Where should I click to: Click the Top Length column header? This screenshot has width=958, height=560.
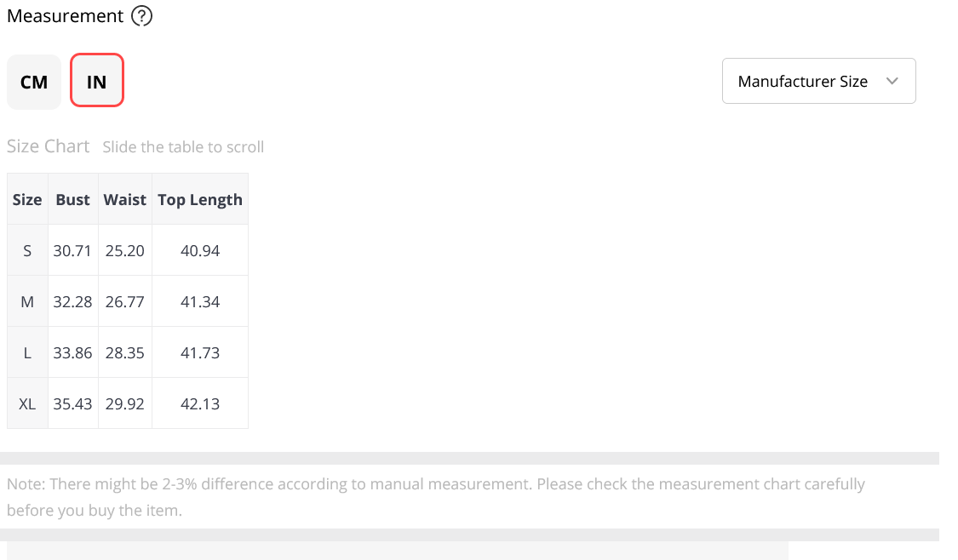point(200,200)
